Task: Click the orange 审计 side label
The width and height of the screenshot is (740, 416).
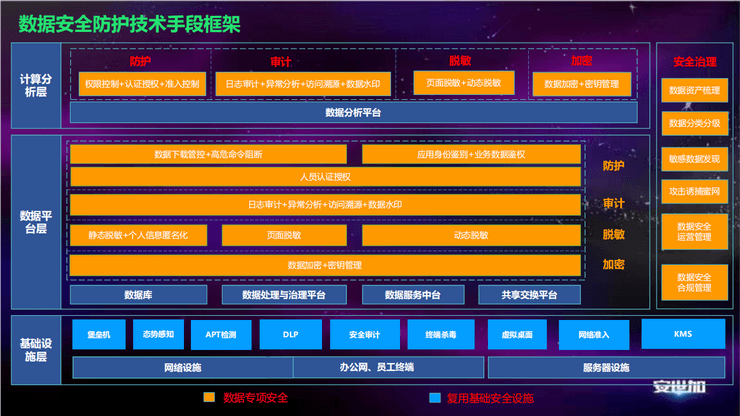Action: tap(614, 204)
